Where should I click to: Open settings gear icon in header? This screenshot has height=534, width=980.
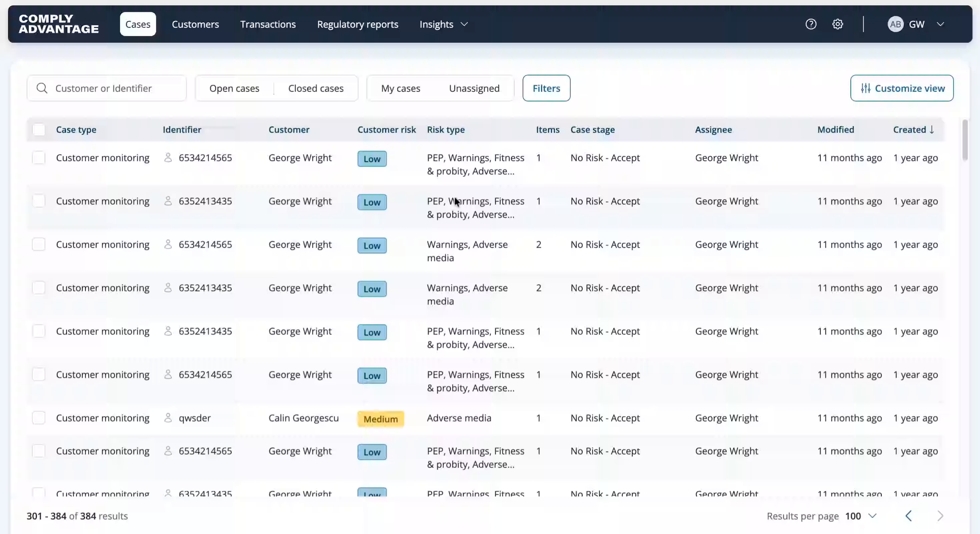[837, 24]
